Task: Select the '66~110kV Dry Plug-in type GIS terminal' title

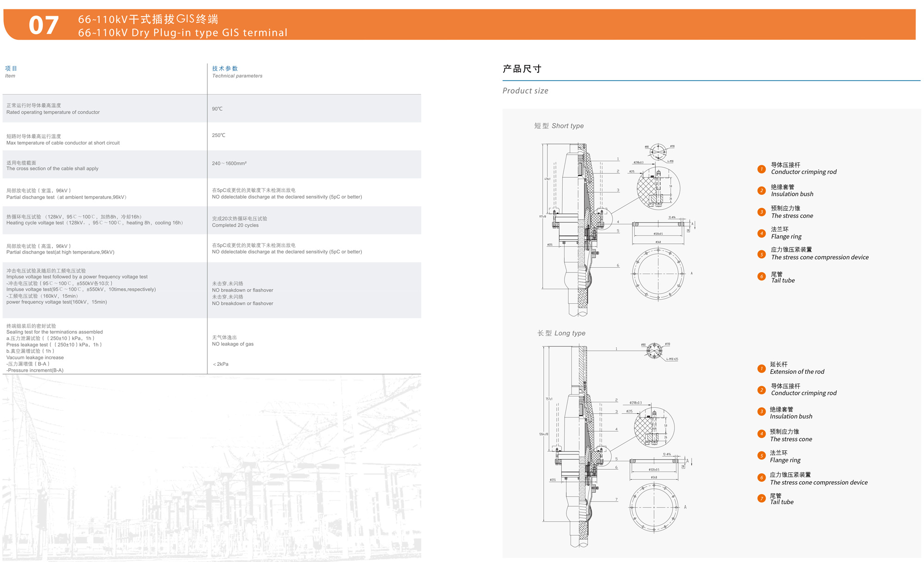Action: [182, 33]
